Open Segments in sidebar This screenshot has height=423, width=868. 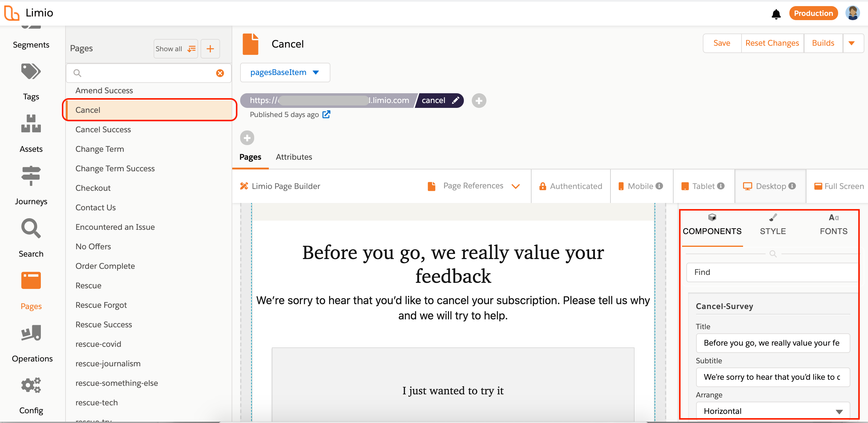[x=31, y=45]
